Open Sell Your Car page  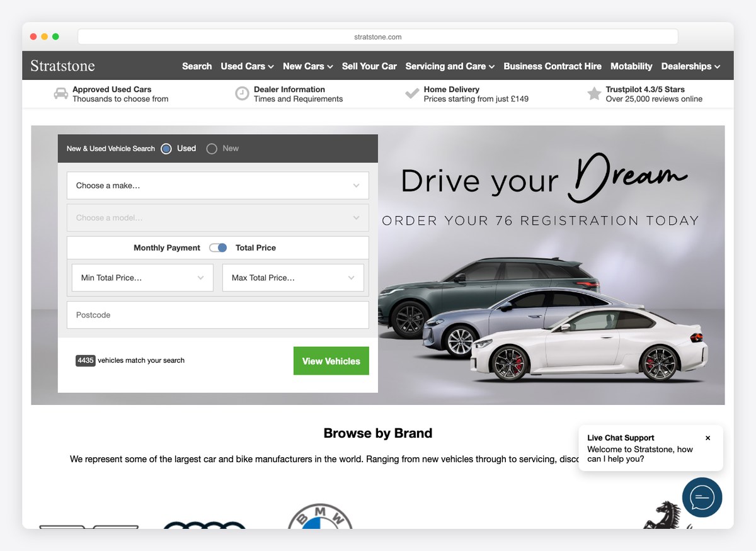tap(369, 66)
